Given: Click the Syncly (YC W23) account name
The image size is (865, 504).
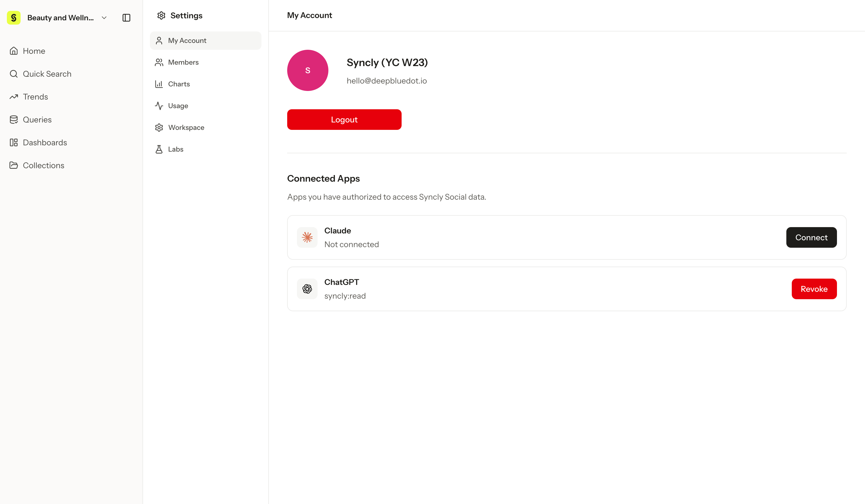Looking at the screenshot, I should point(387,62).
